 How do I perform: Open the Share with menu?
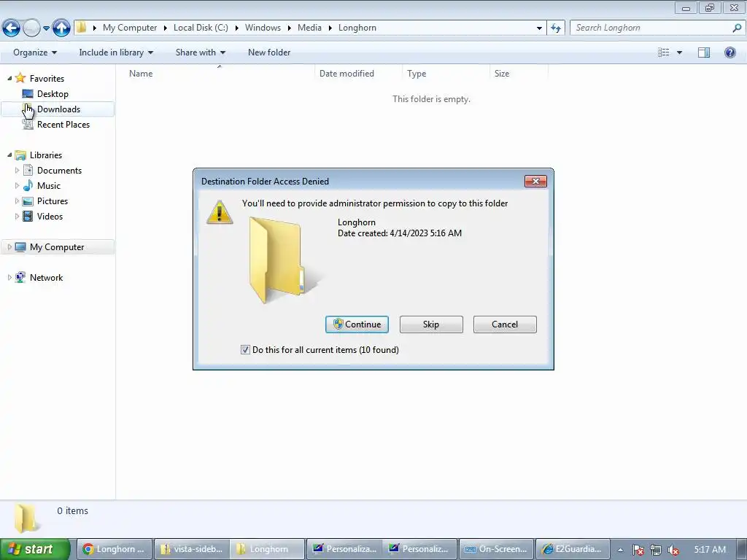click(x=200, y=52)
